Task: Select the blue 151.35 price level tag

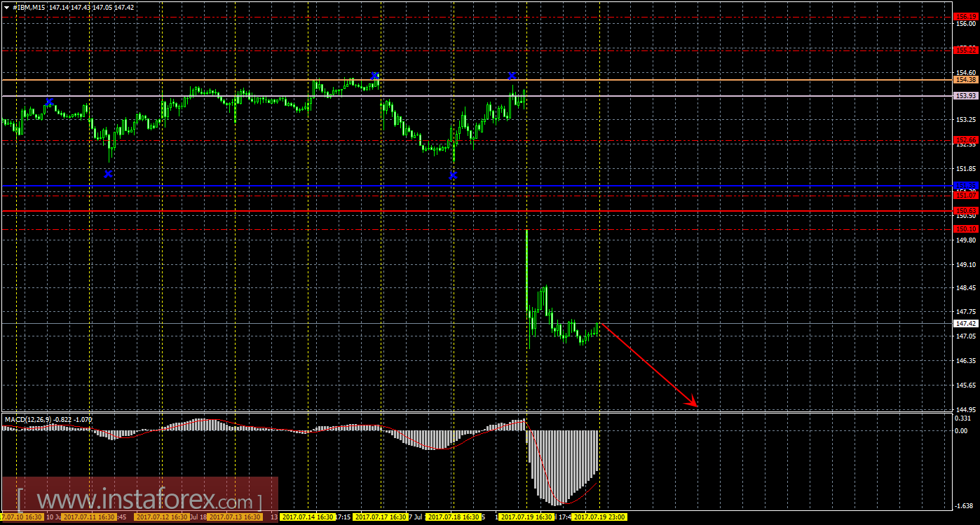Action: pyautogui.click(x=967, y=186)
